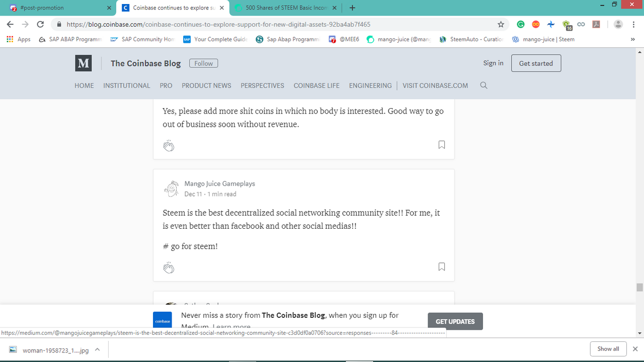Open SAP ABAP Programming bookmark

tap(70, 39)
